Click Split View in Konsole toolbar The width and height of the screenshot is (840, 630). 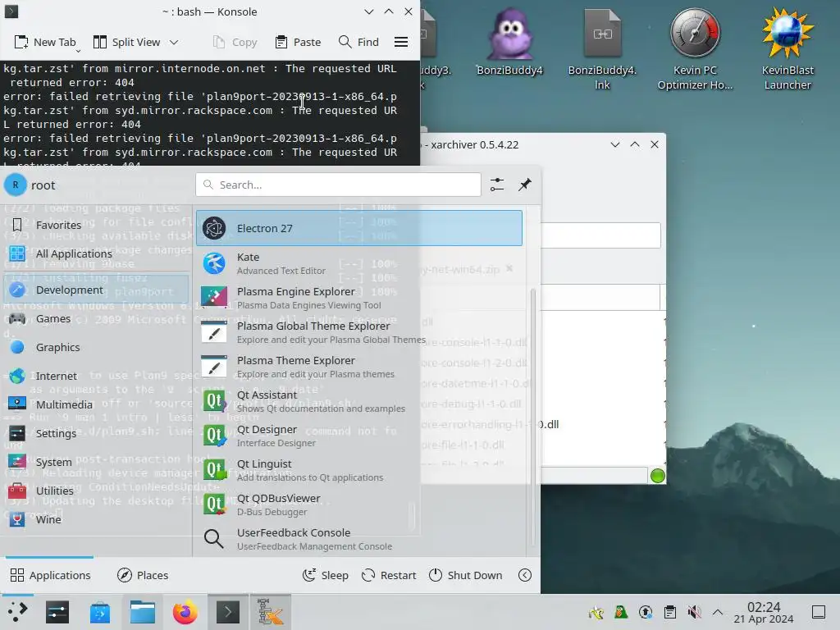pos(127,43)
